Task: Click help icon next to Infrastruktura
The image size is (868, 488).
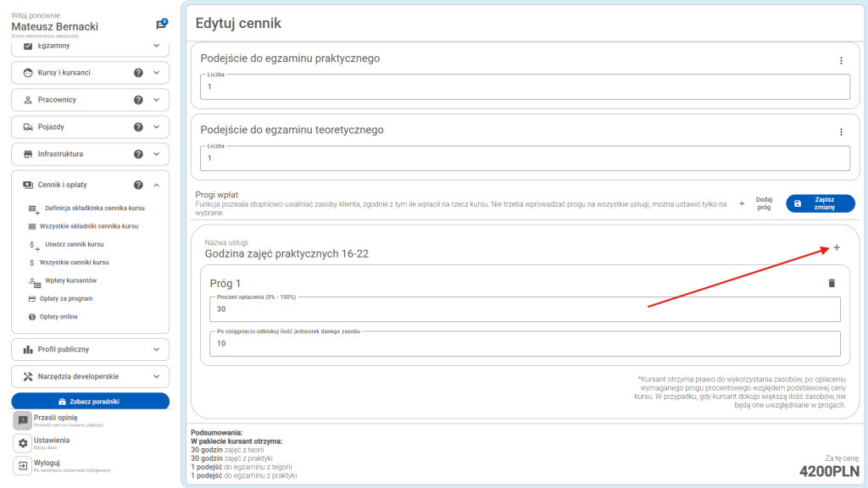Action: pos(138,154)
